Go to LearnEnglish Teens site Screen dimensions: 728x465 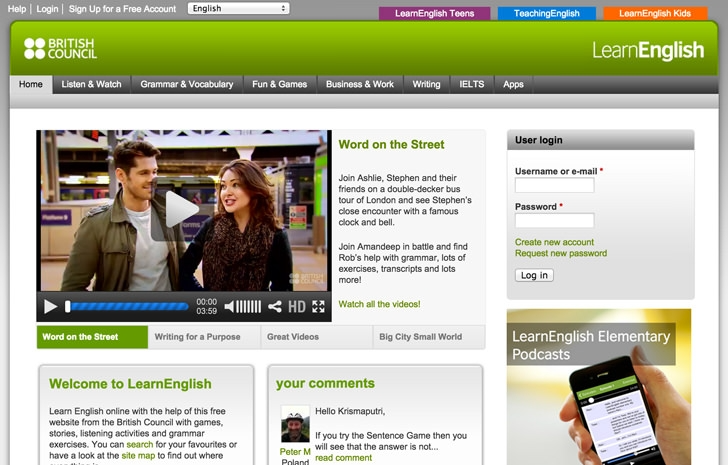[435, 13]
